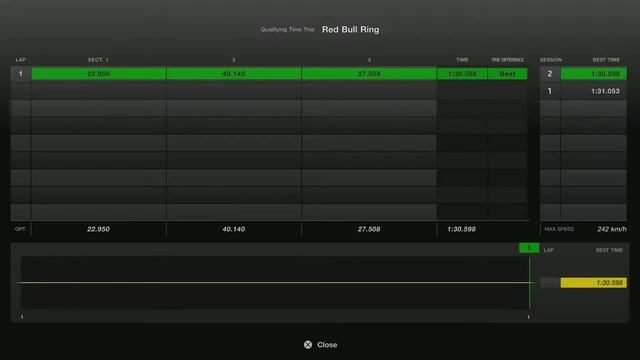Screen dimensions: 640x360
Task: Click the SESSION column header
Action: 551,60
